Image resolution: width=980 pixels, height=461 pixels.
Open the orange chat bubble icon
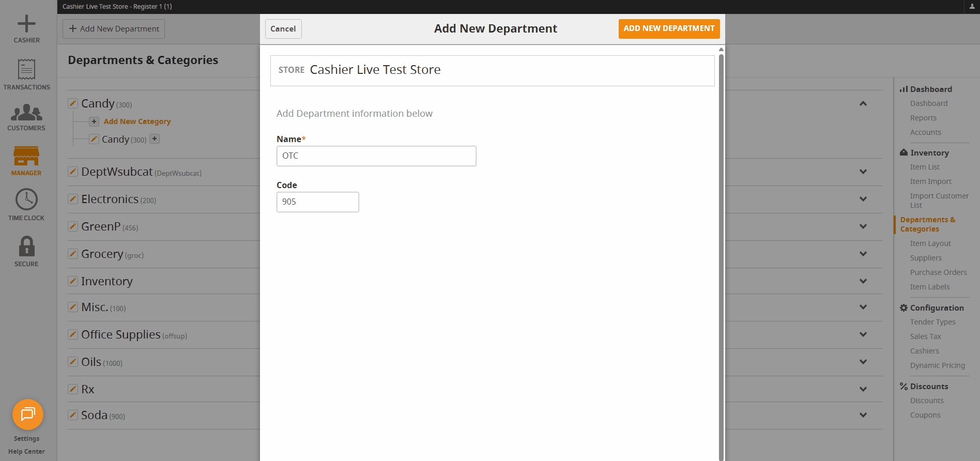[28, 414]
